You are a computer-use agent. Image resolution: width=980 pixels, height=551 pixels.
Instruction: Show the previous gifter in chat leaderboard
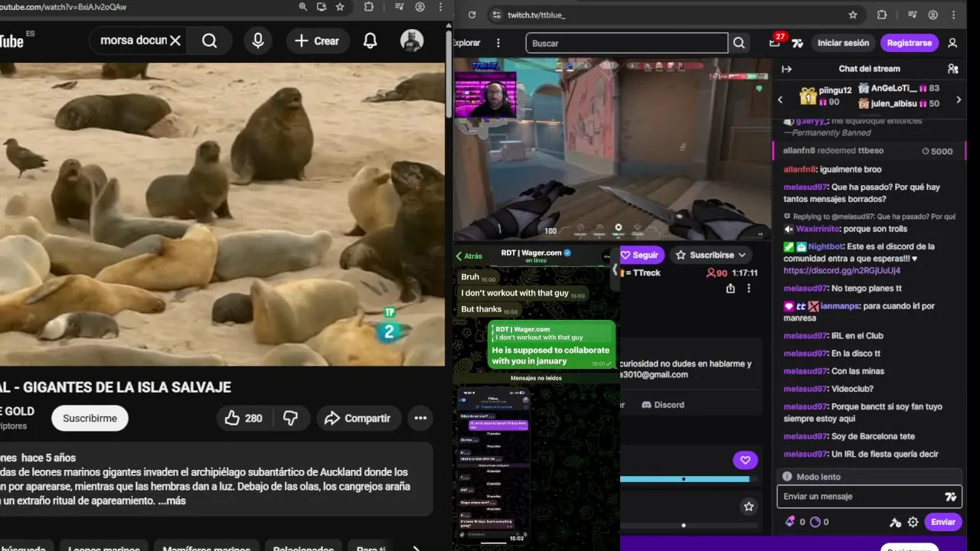coord(780,99)
